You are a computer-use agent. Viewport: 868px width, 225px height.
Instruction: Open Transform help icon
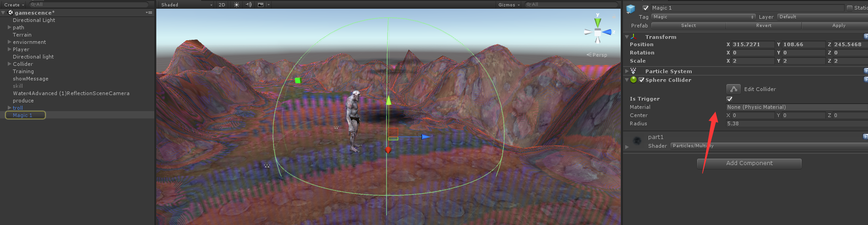865,37
